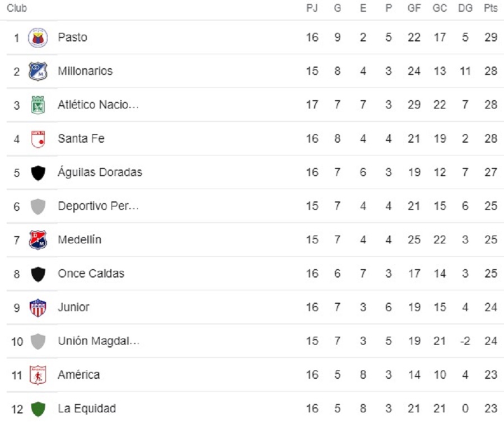Image resolution: width=504 pixels, height=428 pixels.
Task: Click the Águilas Doradas black shield icon
Action: click(x=38, y=172)
